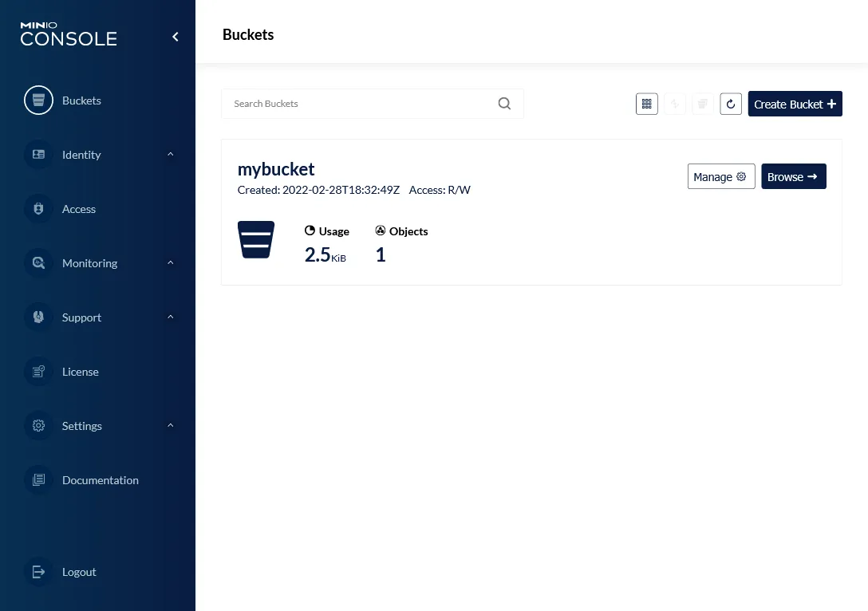
Task: Click the License icon
Action: pyautogui.click(x=38, y=372)
